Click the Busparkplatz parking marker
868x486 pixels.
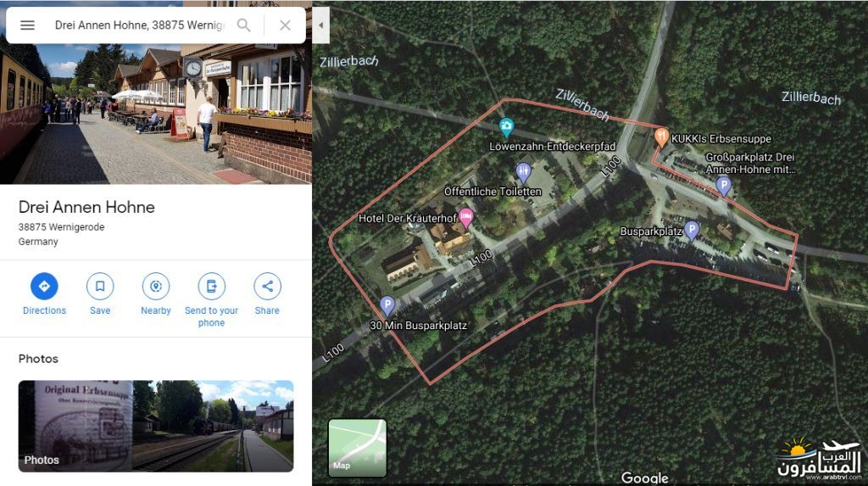point(692,230)
